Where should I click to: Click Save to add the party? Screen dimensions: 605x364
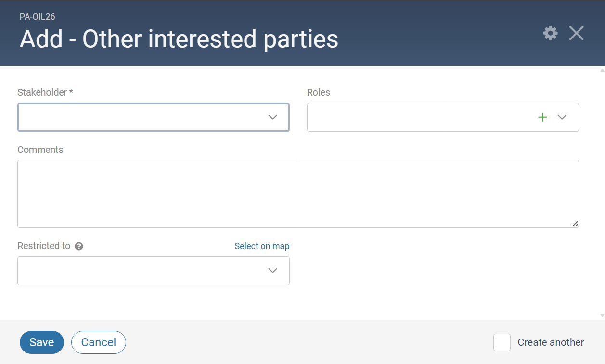(x=42, y=342)
